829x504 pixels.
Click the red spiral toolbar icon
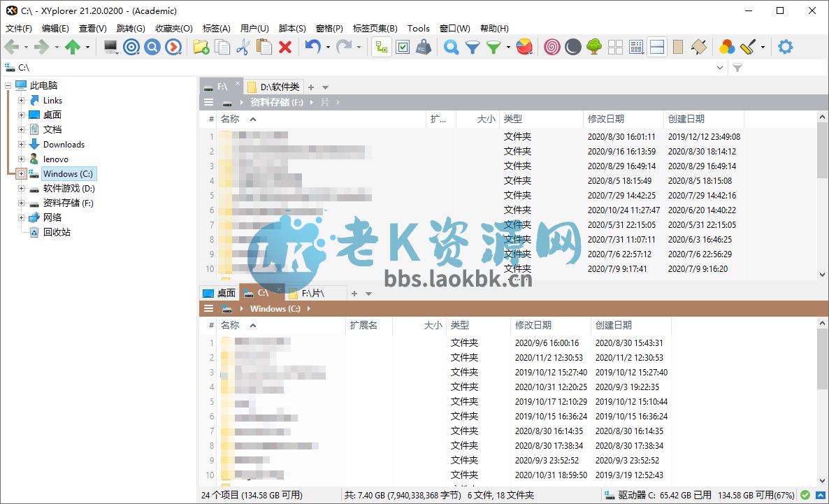click(552, 47)
